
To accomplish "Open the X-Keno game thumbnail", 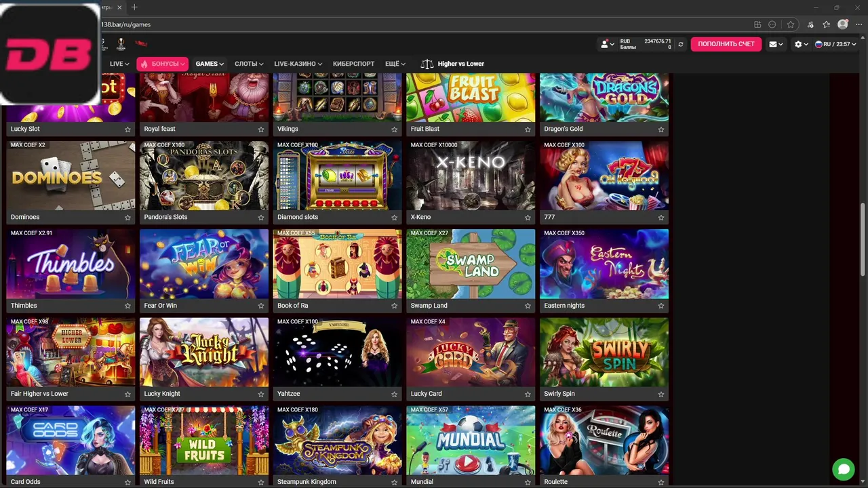I will 471,176.
